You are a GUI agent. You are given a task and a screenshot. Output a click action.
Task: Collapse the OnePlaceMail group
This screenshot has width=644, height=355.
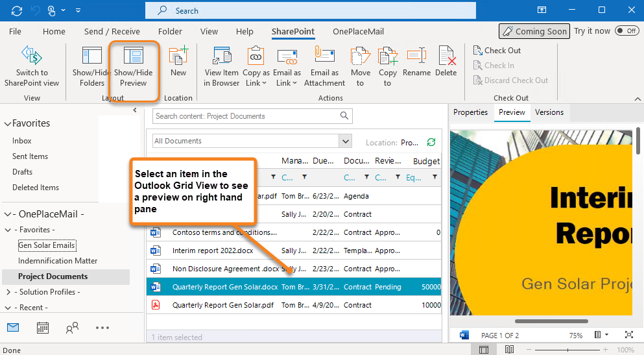tap(7, 214)
